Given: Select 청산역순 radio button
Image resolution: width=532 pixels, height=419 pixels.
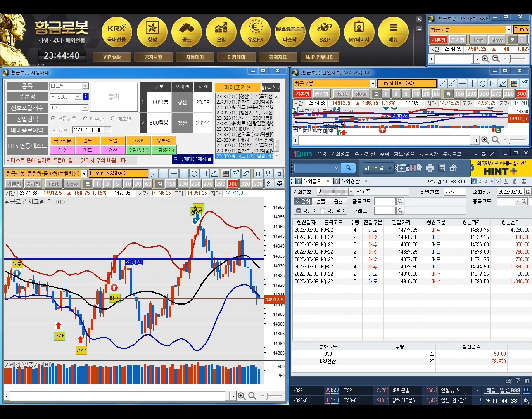Looking at the screenshot, I should (323, 211).
